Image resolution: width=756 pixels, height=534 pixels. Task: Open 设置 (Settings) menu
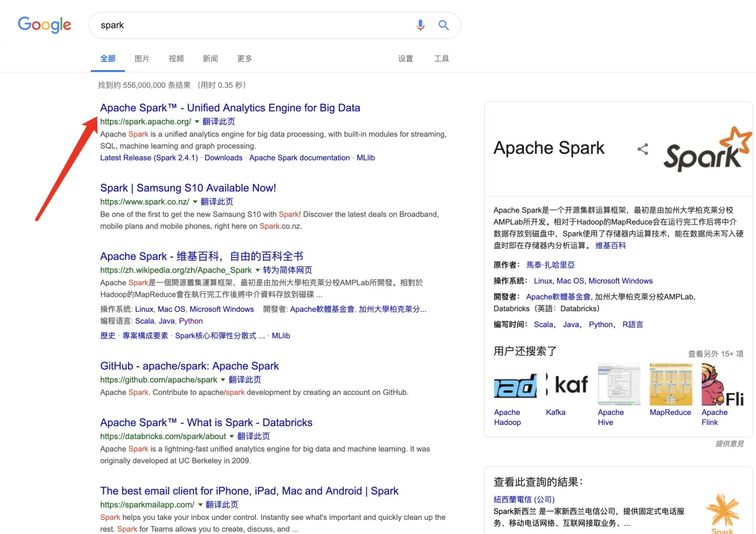click(x=406, y=59)
